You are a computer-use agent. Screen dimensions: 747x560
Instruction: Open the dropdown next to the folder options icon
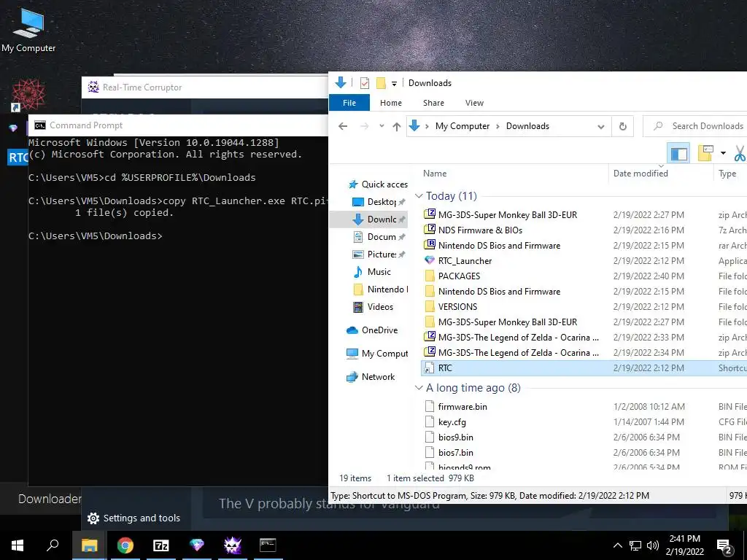tap(723, 153)
